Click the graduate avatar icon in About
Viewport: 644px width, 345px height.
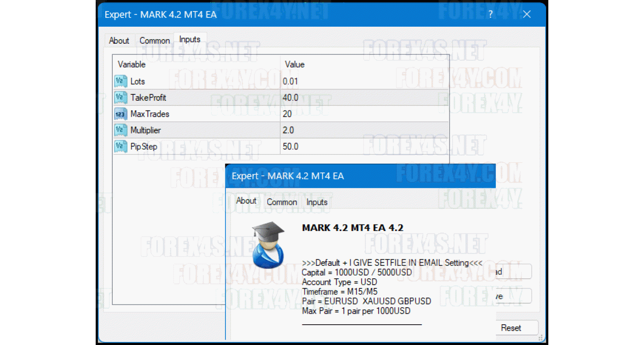click(269, 245)
